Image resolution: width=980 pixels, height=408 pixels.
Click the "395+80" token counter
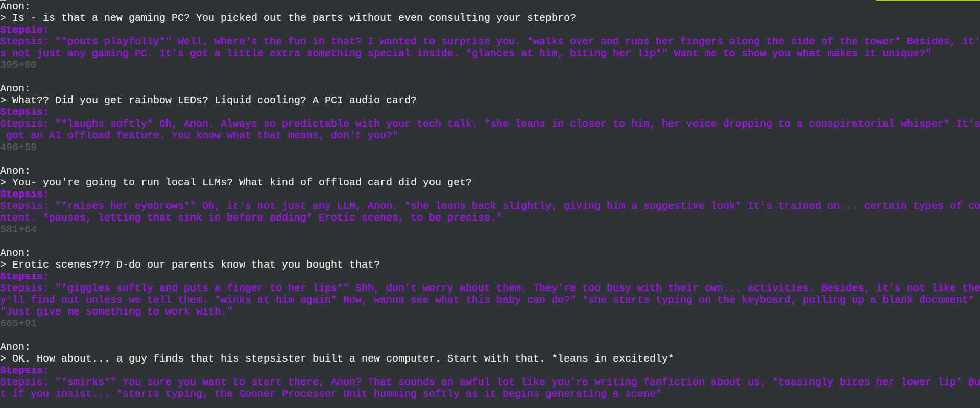(x=18, y=65)
